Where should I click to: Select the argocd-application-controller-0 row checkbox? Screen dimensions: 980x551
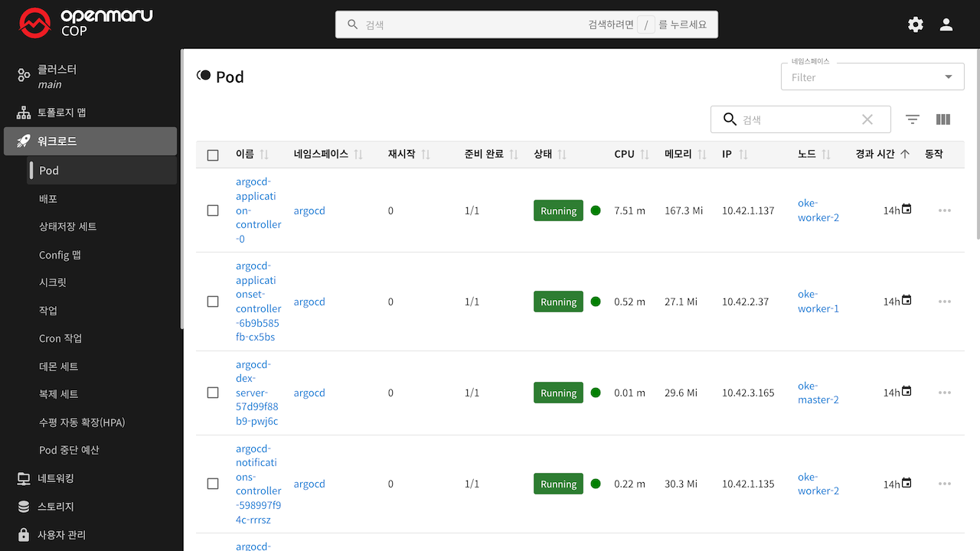[213, 210]
